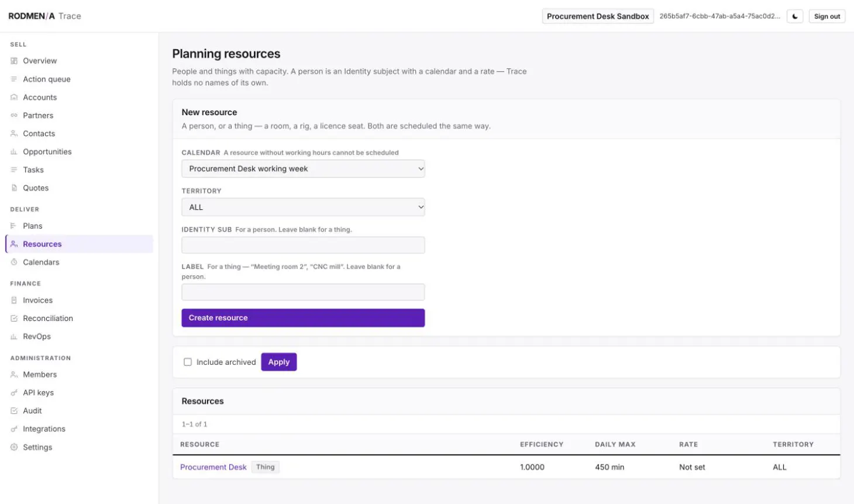Open the Calendar dropdown
This screenshot has width=854, height=504.
[x=303, y=168]
